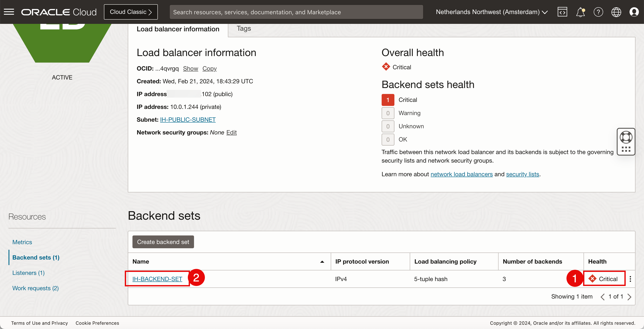Screen dimensions: 644x329
Task: Open the hamburger navigation menu
Action: [x=9, y=12]
